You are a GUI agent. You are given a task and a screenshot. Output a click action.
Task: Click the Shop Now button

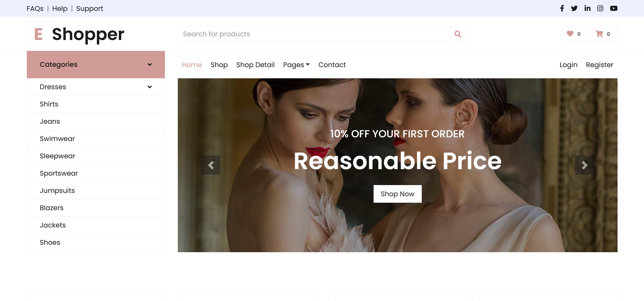[x=397, y=194]
